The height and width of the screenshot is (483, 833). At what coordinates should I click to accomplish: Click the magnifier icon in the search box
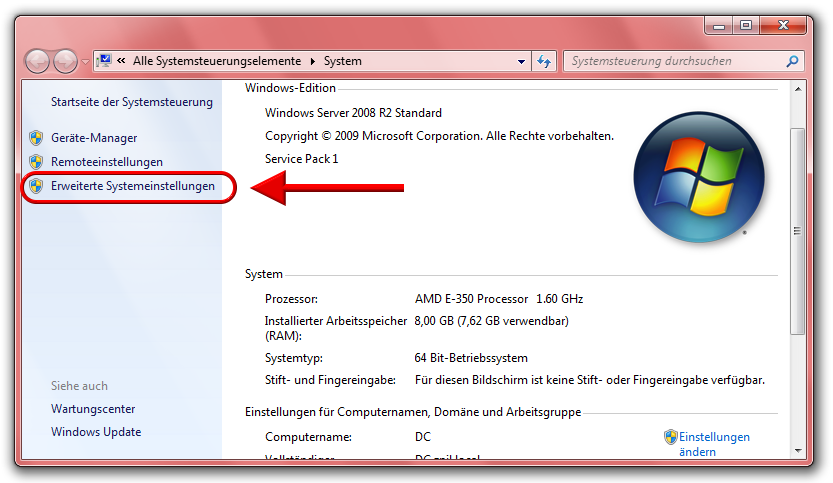[792, 61]
